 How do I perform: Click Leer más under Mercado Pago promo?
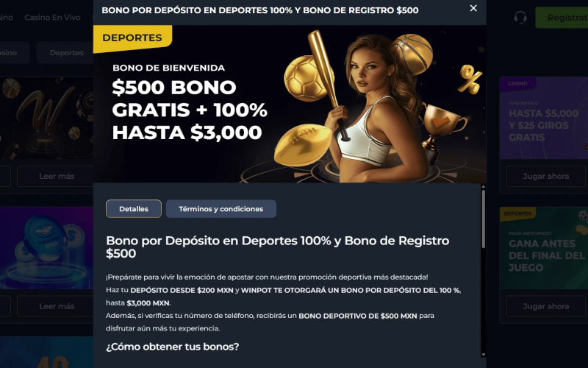click(56, 306)
